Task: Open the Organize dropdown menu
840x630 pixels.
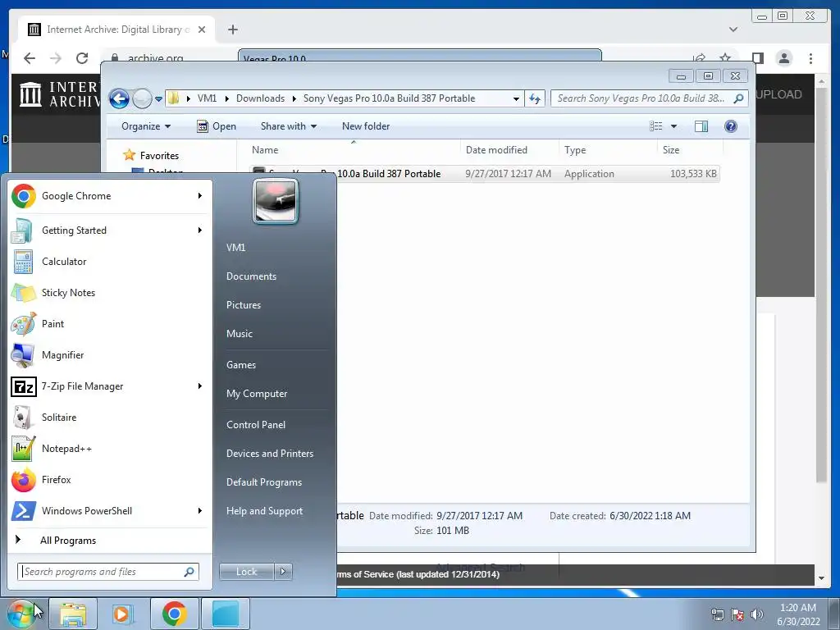Action: (146, 126)
